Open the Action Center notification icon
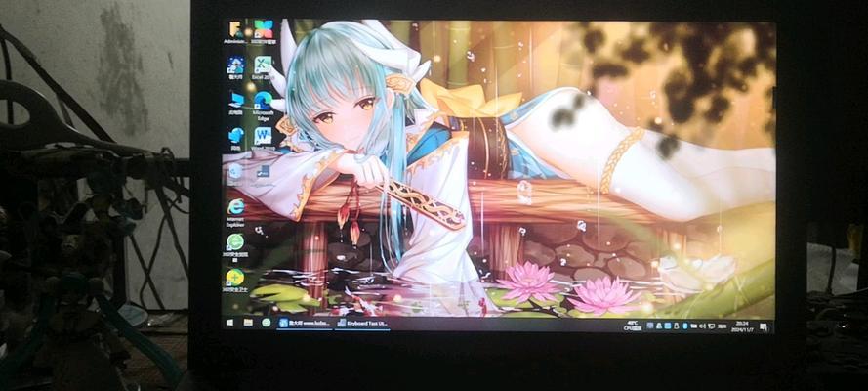The height and width of the screenshot is (391, 868). (763, 326)
